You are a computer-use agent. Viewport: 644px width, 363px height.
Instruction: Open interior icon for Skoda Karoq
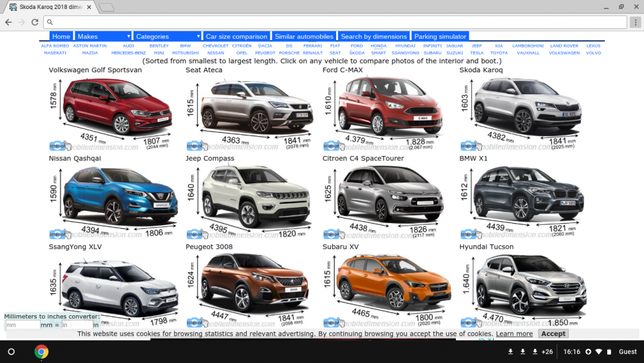471,146
